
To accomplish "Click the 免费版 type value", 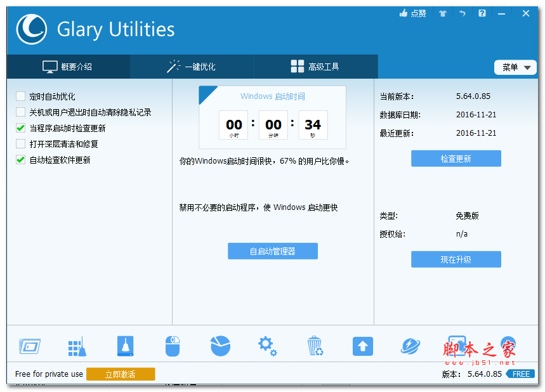I will [x=467, y=216].
